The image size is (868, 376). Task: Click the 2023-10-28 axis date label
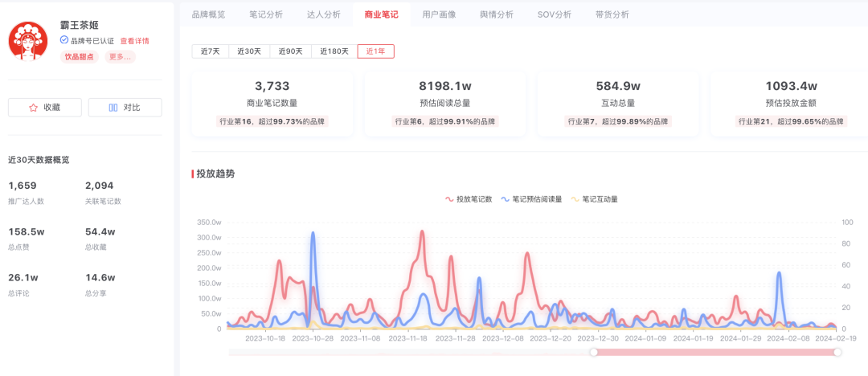(313, 337)
